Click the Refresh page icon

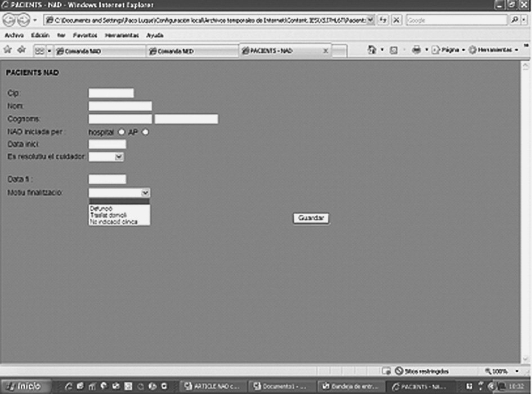(x=383, y=20)
